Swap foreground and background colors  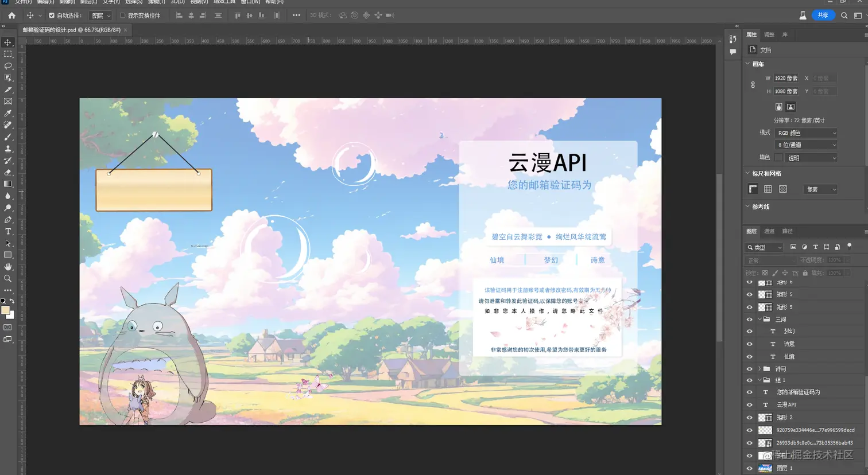click(x=12, y=301)
